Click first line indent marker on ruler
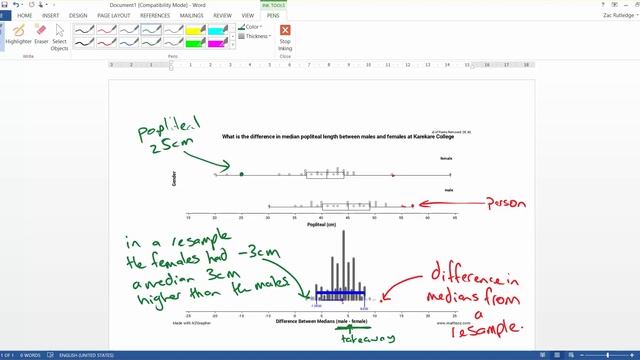640x360 pixels. pyautogui.click(x=171, y=62)
